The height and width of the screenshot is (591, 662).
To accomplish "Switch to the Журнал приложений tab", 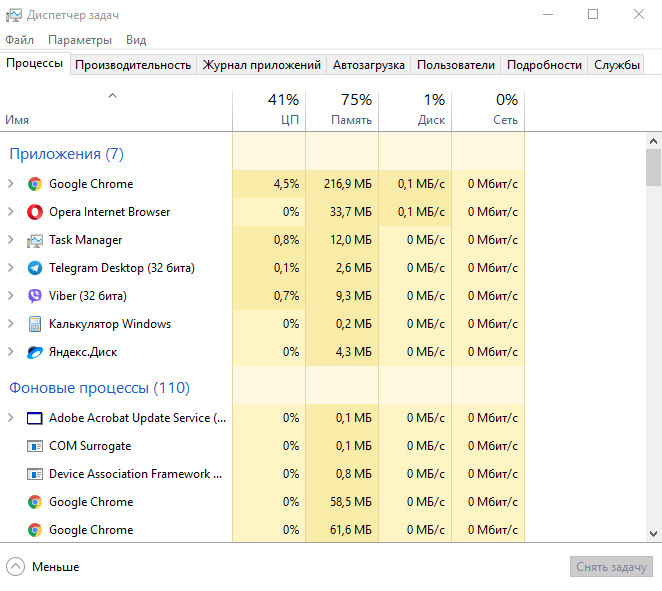I will point(261,65).
